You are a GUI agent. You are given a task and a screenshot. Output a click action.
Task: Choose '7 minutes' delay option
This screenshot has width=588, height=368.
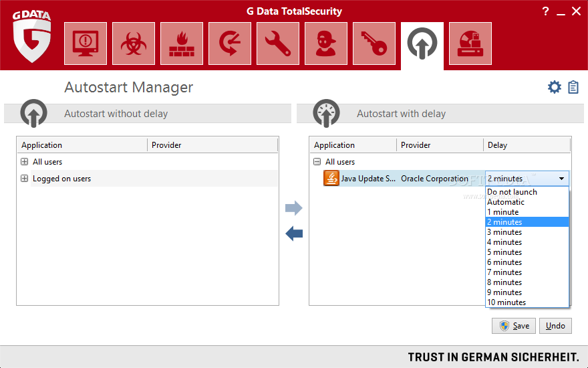(527, 272)
